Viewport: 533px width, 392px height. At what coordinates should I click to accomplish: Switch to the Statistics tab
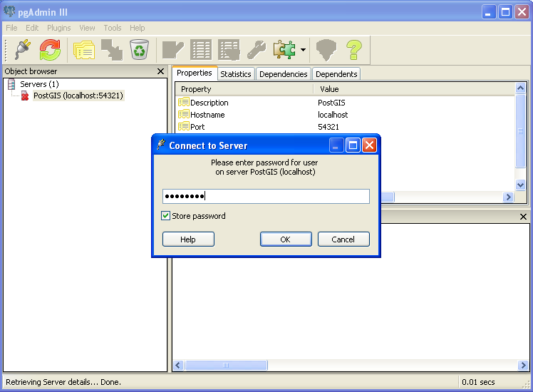pyautogui.click(x=236, y=74)
